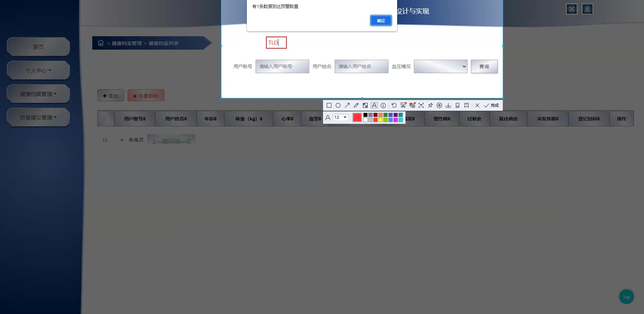Sort the table by 登记时间
This screenshot has width=644, height=314.
coord(589,119)
